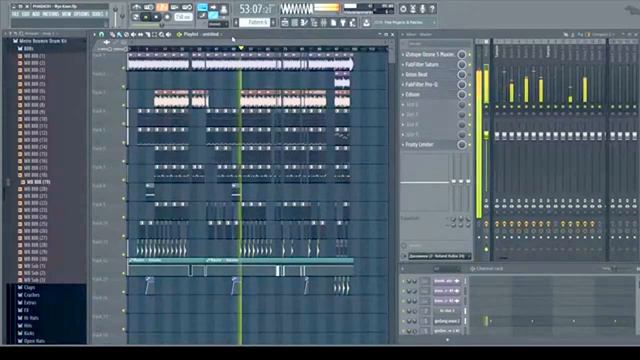The height and width of the screenshot is (360, 640).
Task: Open the PATTERNS menu
Action: coord(51,14)
